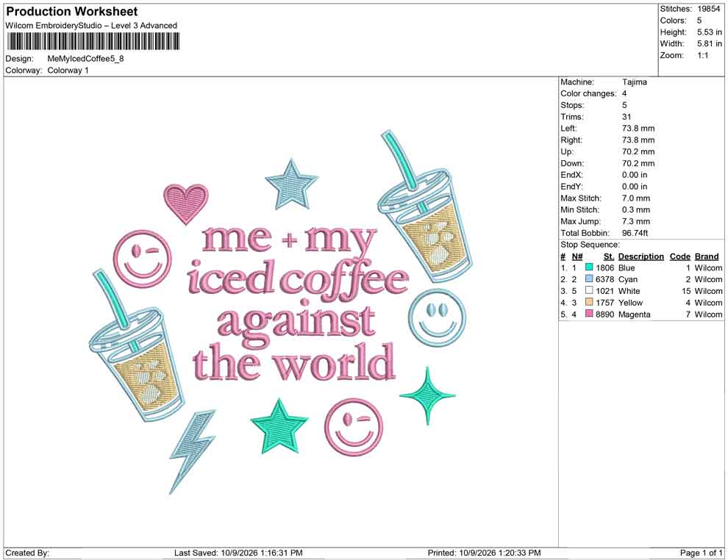728x560 pixels.
Task: Click the 'Brand' column header
Action: tap(706, 256)
